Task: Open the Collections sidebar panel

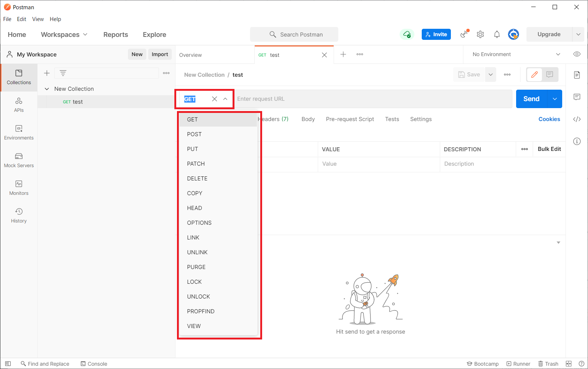Action: coord(19,77)
